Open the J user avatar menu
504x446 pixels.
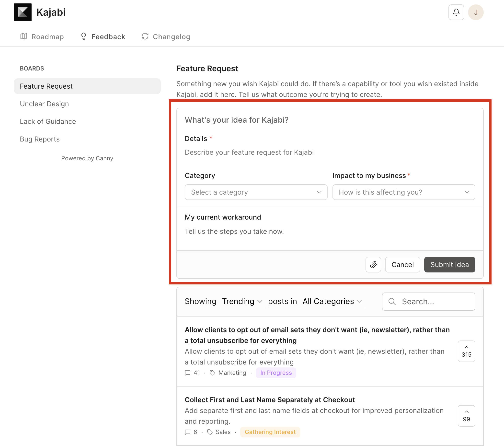click(476, 12)
